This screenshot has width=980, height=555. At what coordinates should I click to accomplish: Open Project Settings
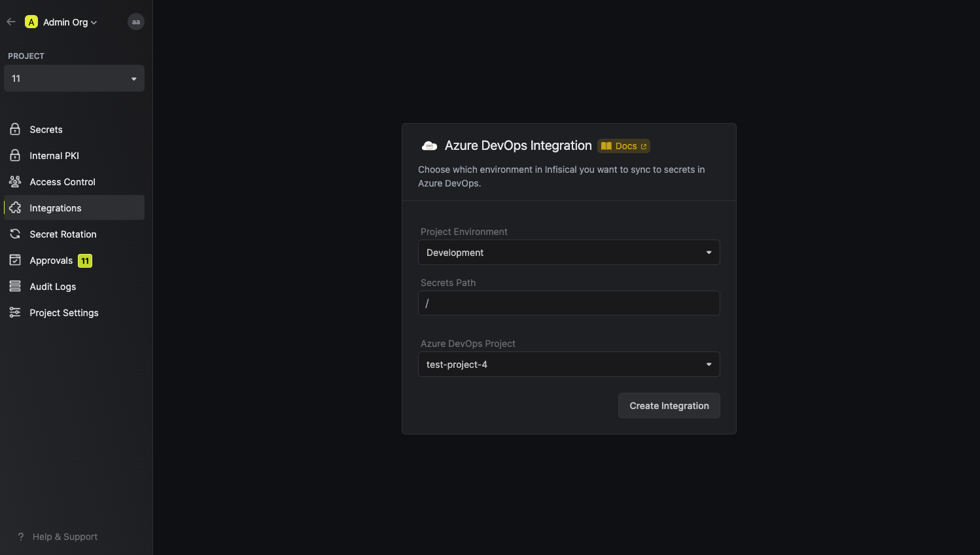pyautogui.click(x=74, y=312)
